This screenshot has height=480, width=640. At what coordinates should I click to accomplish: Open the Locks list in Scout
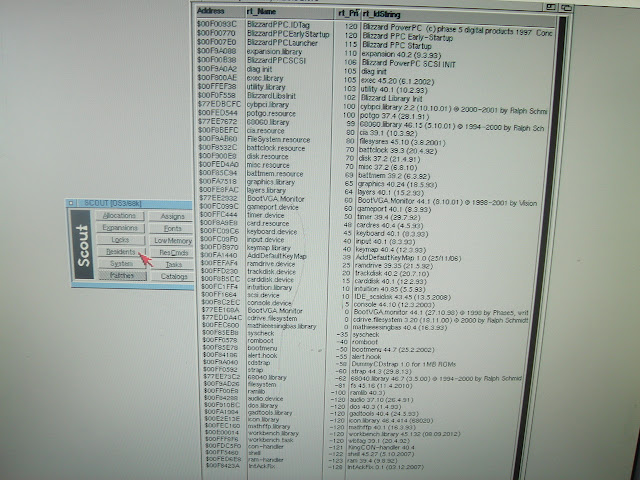click(120, 240)
